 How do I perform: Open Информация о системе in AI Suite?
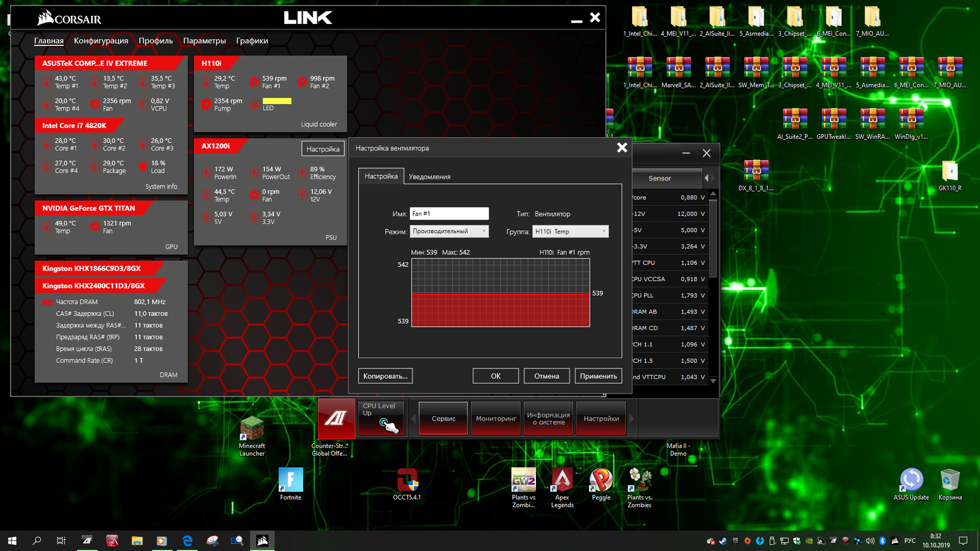point(549,419)
